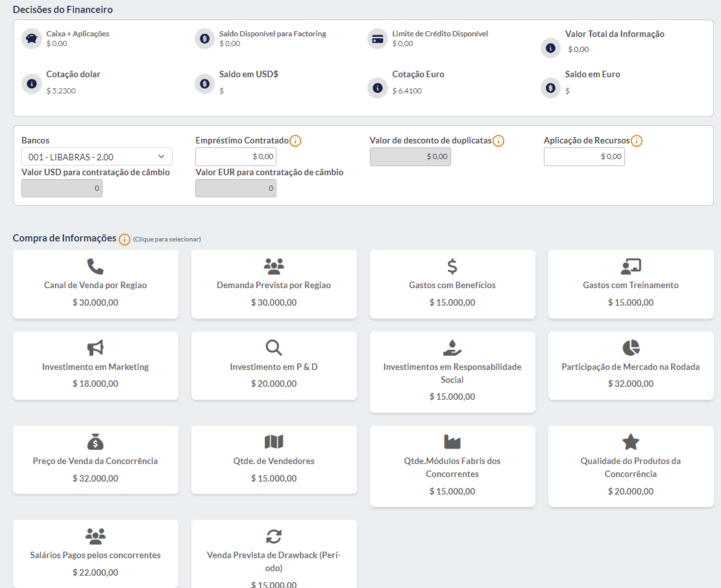The height and width of the screenshot is (588, 721).
Task: Select the Gastos com Treinamento card
Action: click(631, 284)
